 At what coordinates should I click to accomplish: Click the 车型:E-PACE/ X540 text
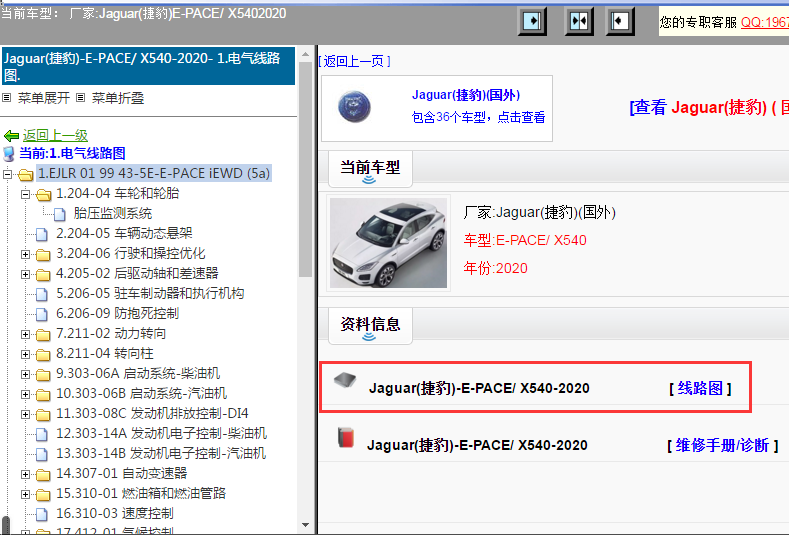click(x=525, y=240)
